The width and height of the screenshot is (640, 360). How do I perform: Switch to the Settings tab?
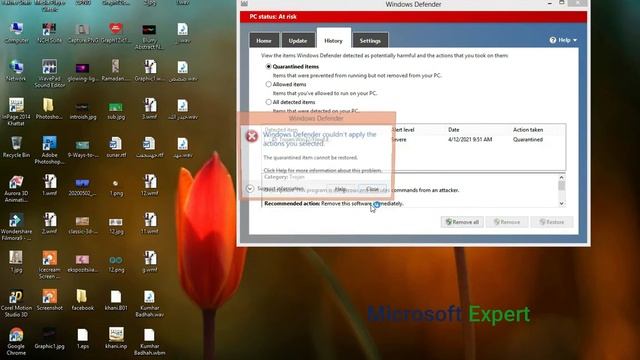370,40
